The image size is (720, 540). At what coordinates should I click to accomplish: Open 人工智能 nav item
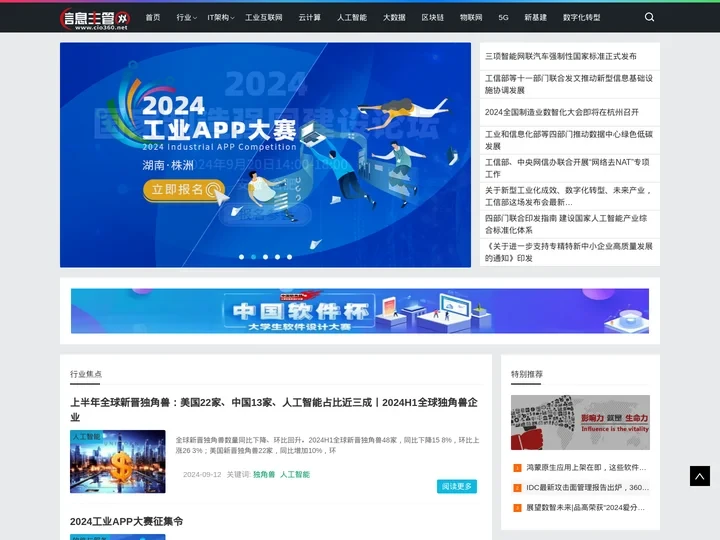[x=352, y=17]
